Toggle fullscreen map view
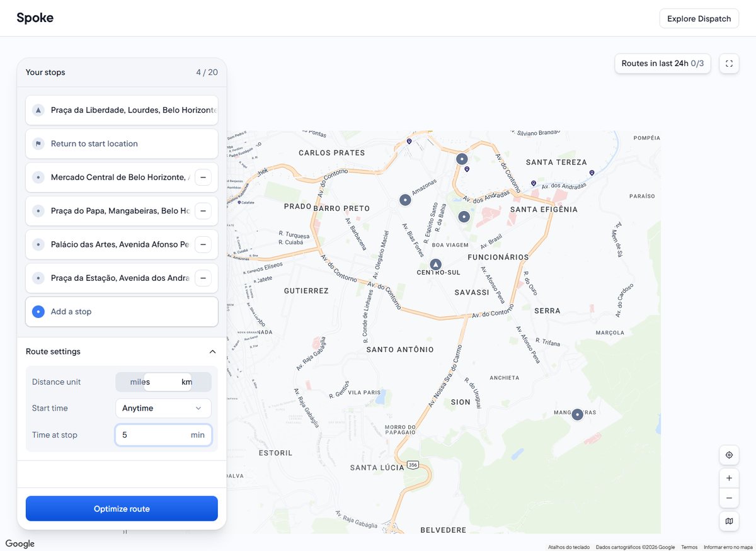 [x=729, y=64]
